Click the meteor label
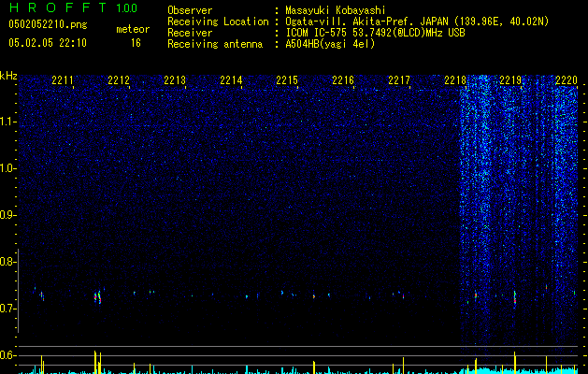This screenshot has width=588, height=374. click(133, 29)
